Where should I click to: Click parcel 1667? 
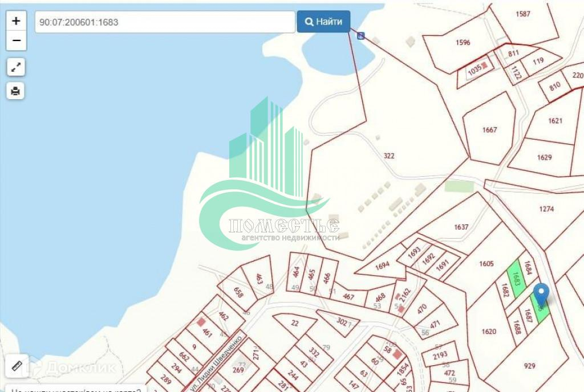(x=489, y=130)
